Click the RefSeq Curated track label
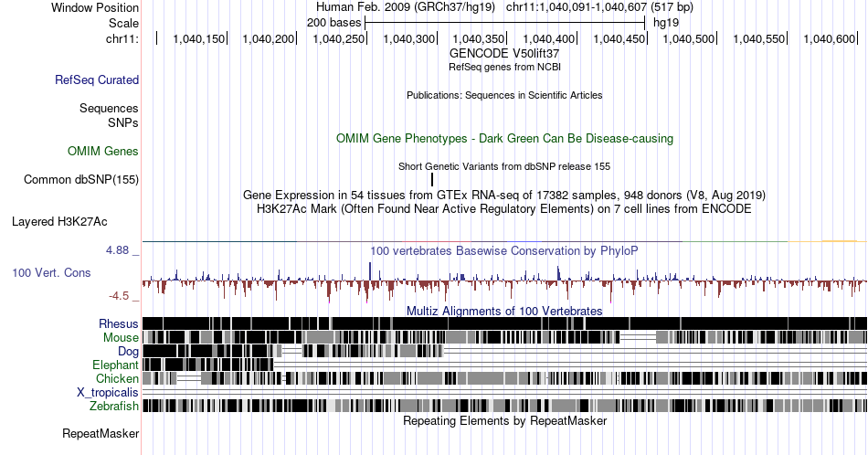This screenshot has width=868, height=455. 97,79
